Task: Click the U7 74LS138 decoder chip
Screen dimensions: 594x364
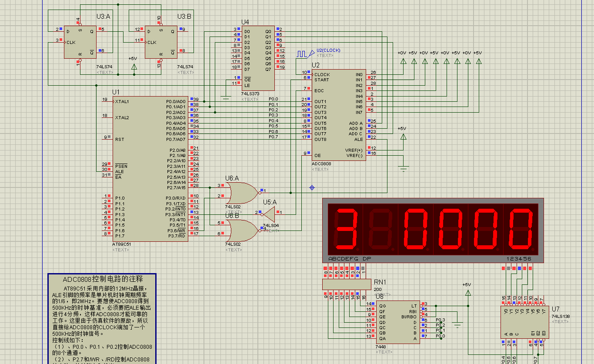Action: click(x=524, y=322)
